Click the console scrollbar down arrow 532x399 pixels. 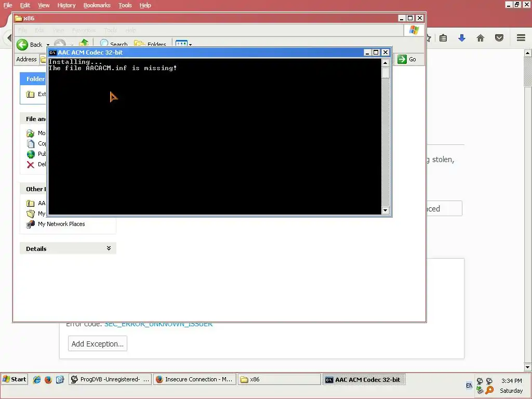[385, 210]
